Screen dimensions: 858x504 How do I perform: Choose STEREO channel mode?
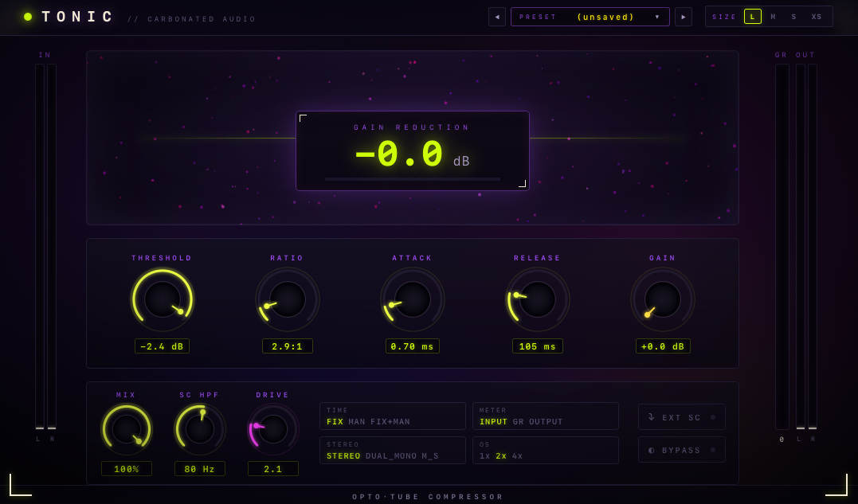(x=343, y=456)
